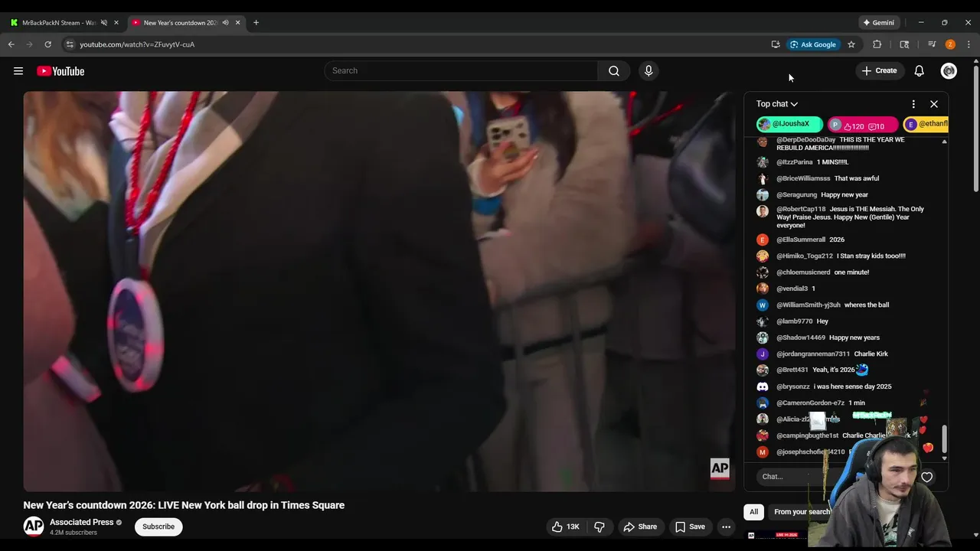Navigate forward in browser

[29, 44]
